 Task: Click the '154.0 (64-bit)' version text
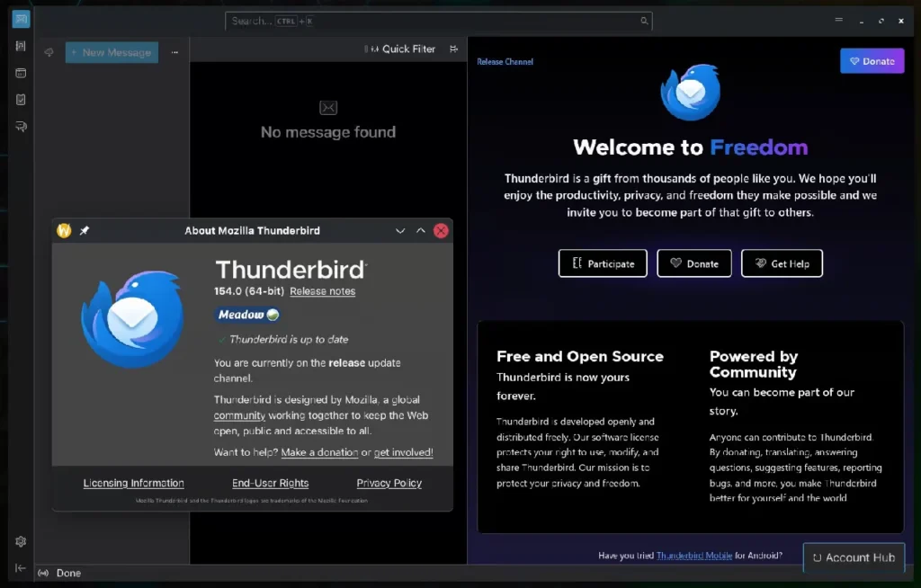click(x=249, y=291)
